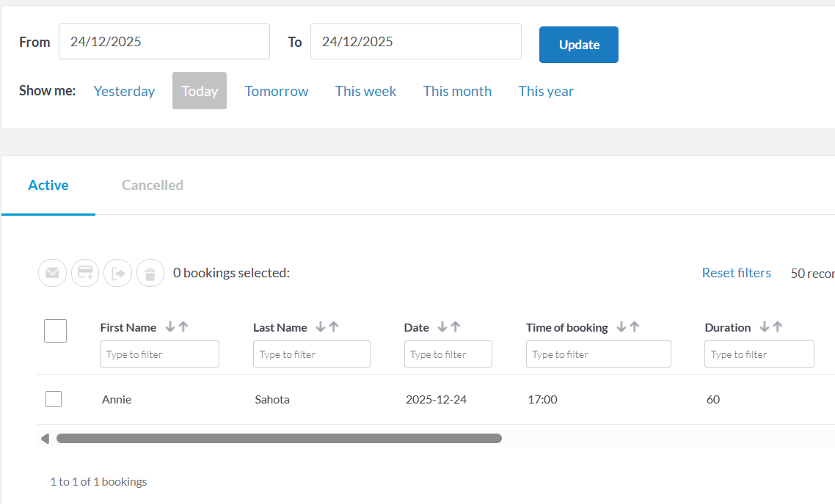Tick the select-all bookings header checkbox
Image resolution: width=835 pixels, height=504 pixels.
coord(55,331)
